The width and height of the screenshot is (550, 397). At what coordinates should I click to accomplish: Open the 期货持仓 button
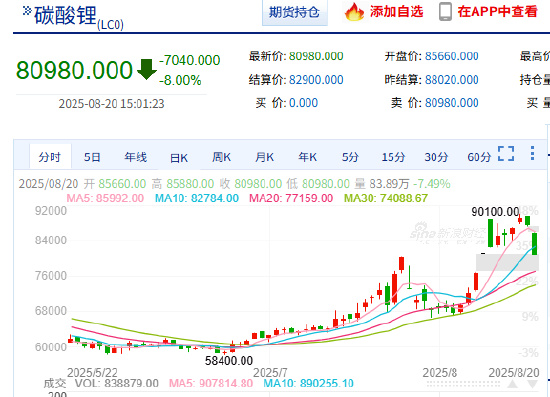pyautogui.click(x=295, y=12)
